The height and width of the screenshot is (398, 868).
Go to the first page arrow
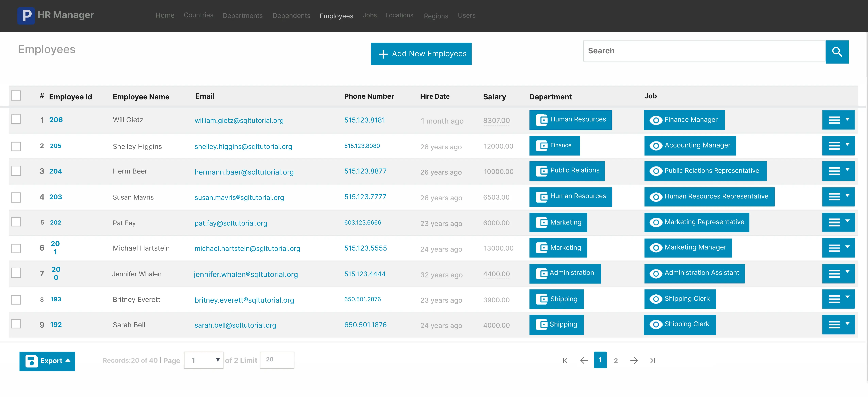[x=565, y=360]
